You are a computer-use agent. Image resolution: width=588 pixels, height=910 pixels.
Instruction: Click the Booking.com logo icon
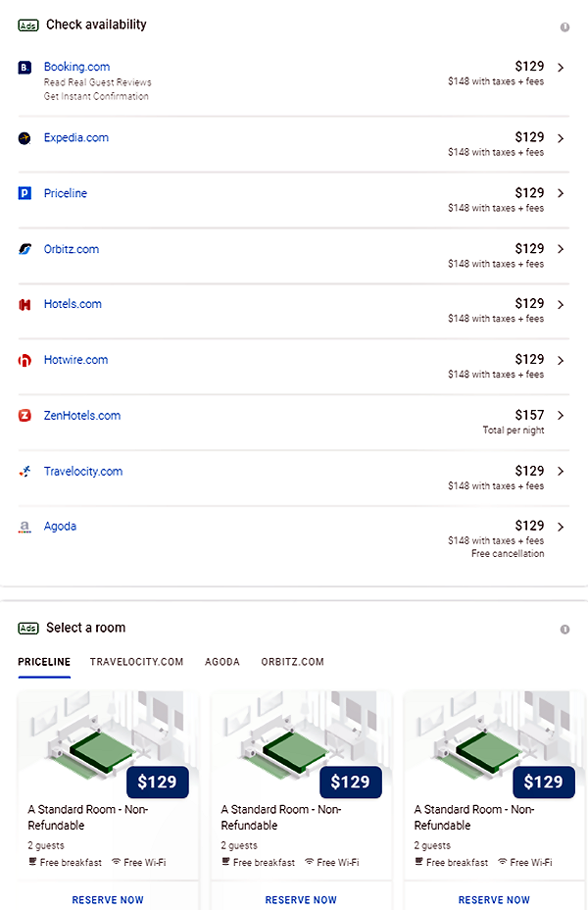tap(24, 68)
